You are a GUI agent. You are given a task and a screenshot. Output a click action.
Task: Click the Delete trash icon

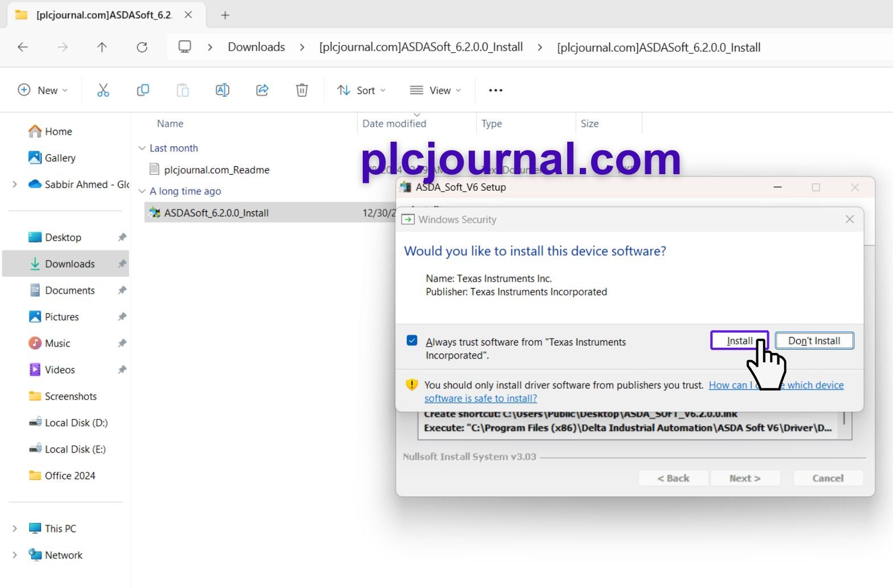[x=302, y=90]
